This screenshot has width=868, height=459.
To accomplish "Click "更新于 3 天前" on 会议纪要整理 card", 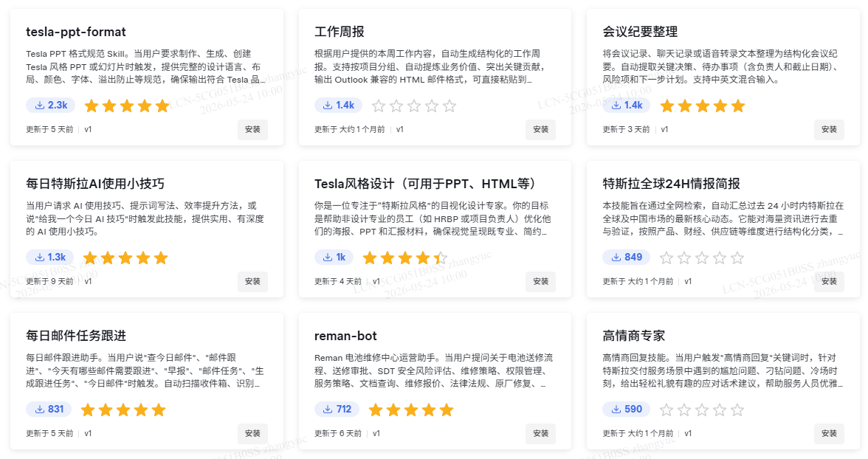I will pos(626,130).
